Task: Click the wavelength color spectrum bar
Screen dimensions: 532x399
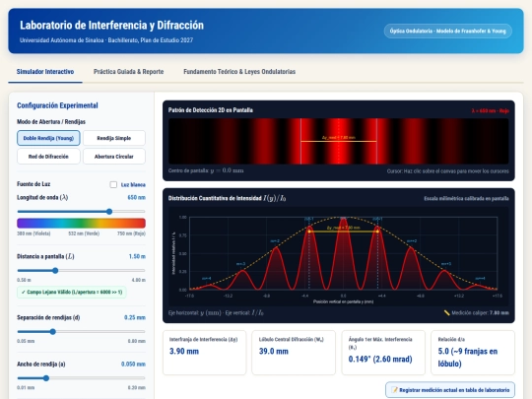Action: (x=81, y=223)
